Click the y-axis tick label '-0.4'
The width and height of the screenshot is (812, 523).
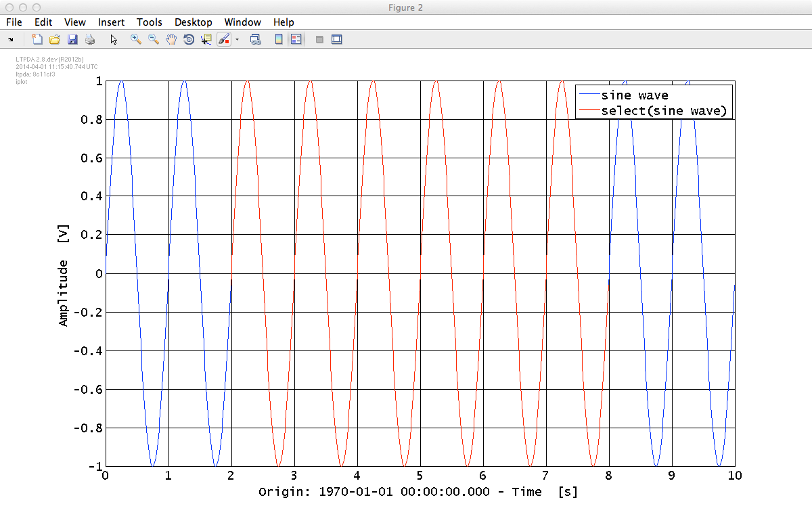tap(90, 351)
